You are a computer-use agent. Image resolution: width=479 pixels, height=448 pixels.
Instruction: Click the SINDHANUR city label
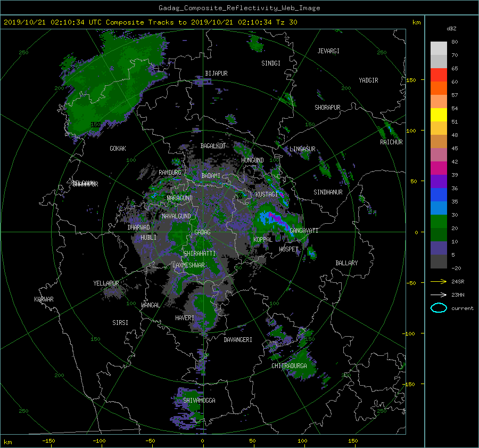(x=328, y=192)
